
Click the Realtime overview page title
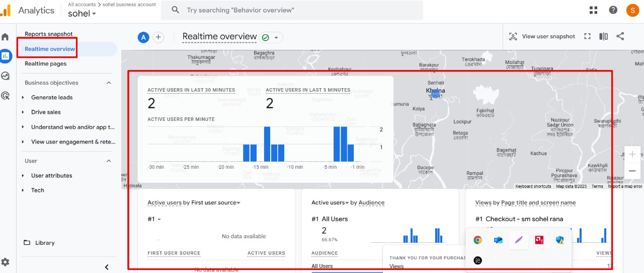[x=219, y=36]
